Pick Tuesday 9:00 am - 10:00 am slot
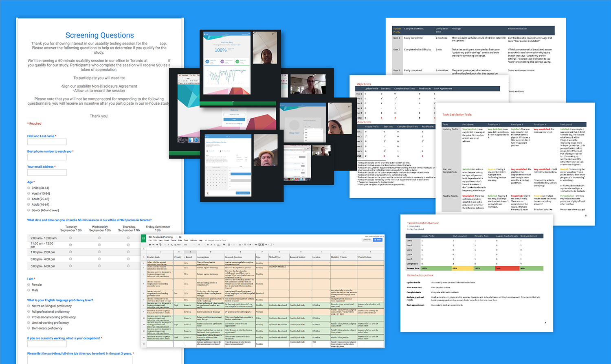 pyautogui.click(x=70, y=238)
